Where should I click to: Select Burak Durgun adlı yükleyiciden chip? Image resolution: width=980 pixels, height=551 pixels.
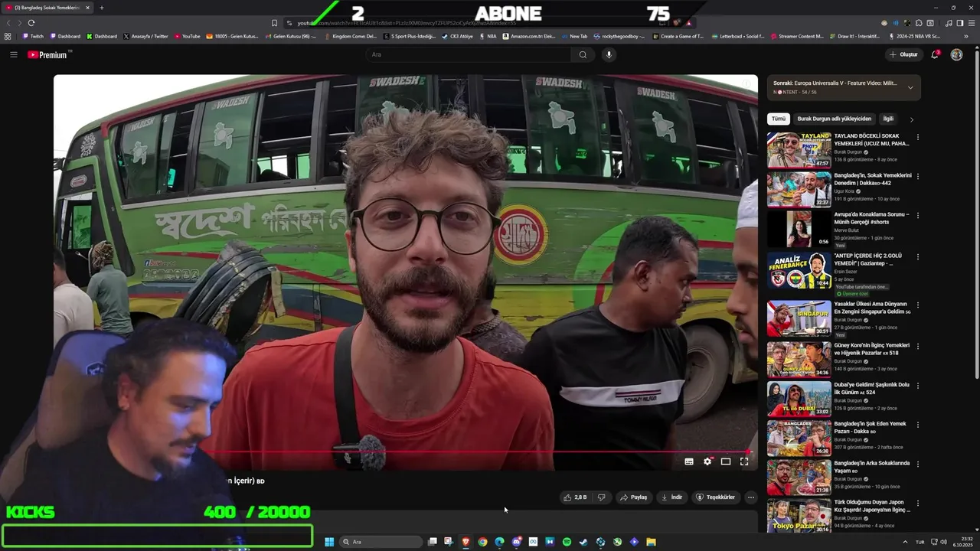pos(835,119)
